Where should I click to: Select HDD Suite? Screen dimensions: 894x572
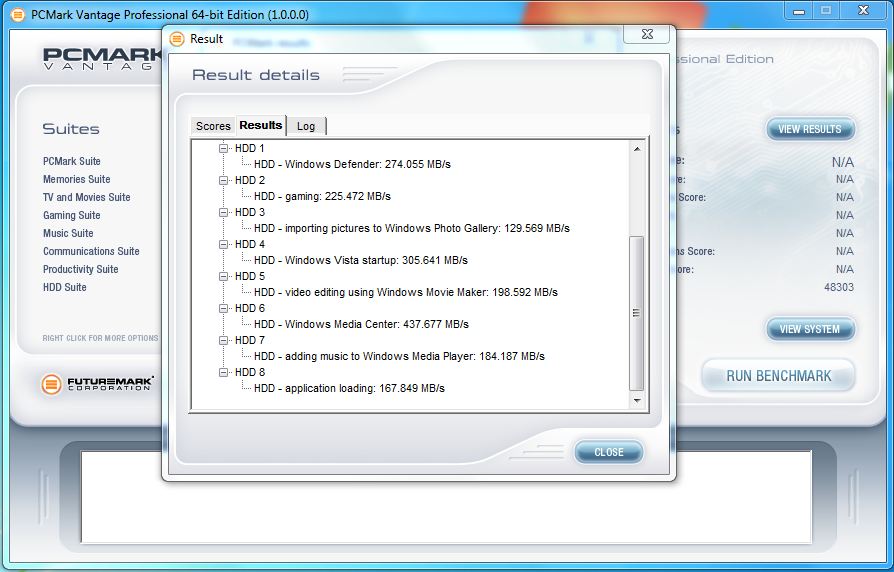(x=64, y=287)
